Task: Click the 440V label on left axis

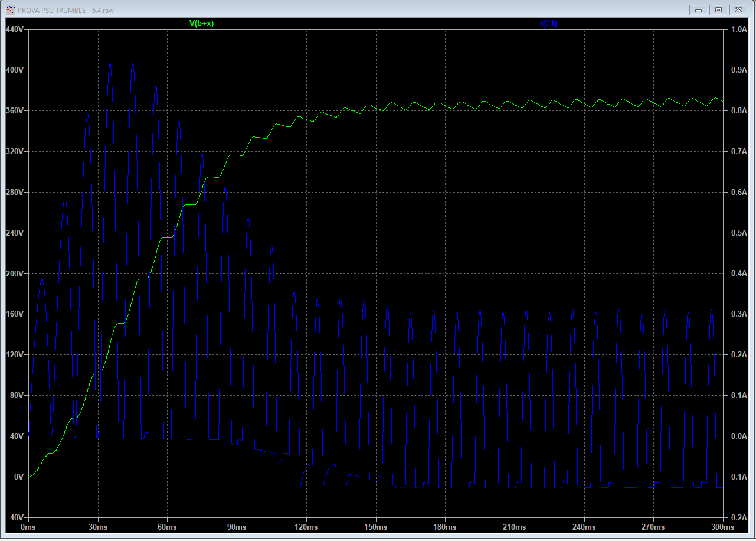Action: (x=14, y=30)
